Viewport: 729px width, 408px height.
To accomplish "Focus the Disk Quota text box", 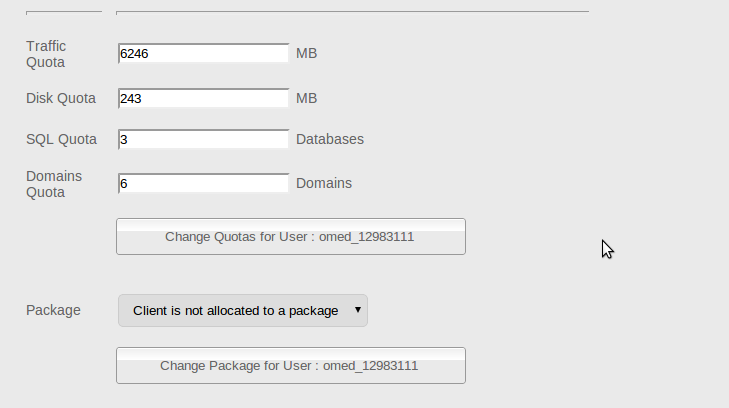I will 204,99.
